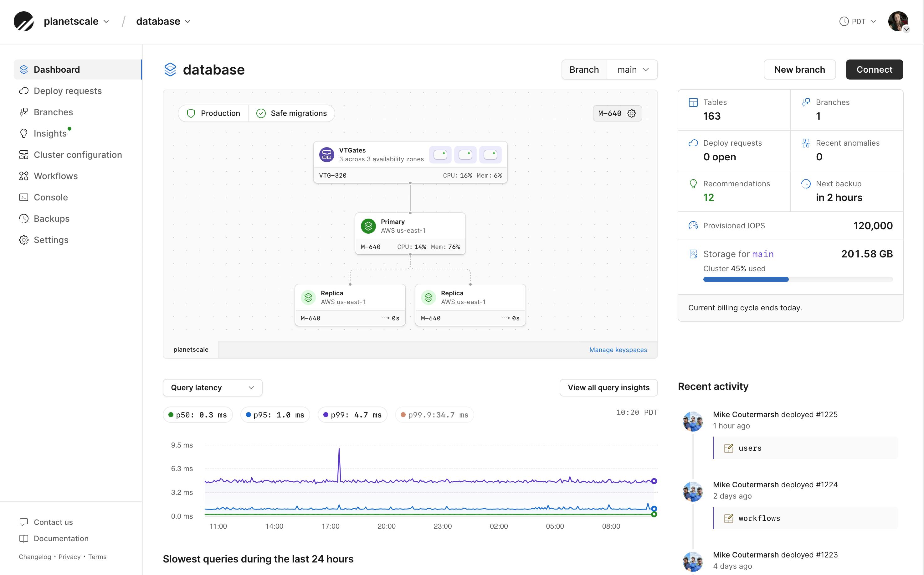Click the M-640 cluster settings gear
Screen dimensions: 924x575
tap(631, 113)
